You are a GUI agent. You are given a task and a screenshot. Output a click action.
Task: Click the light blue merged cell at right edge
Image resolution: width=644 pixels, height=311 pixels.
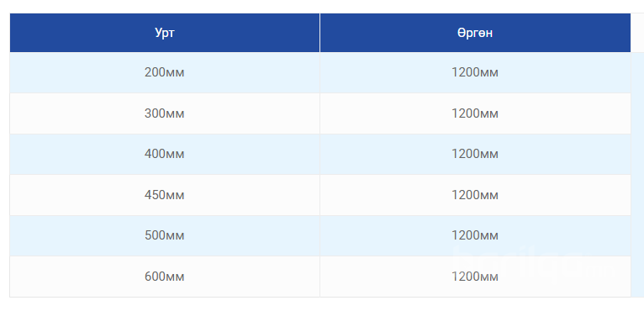[637, 175]
